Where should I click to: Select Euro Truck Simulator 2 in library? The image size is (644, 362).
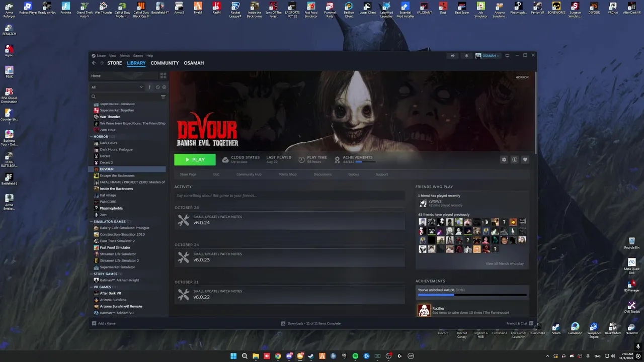(117, 241)
